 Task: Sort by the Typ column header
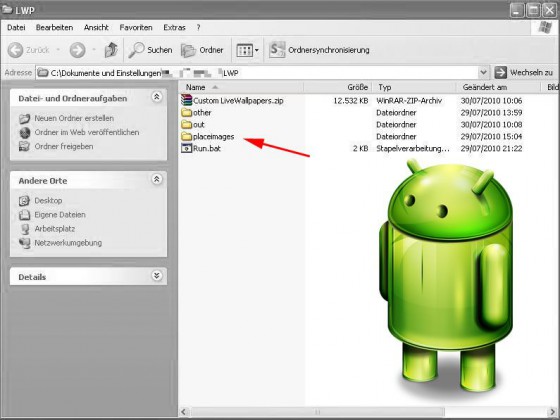point(414,87)
